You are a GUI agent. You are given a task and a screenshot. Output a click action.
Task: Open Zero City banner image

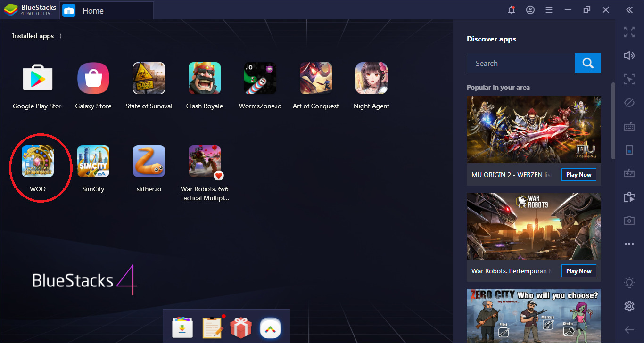(534, 316)
